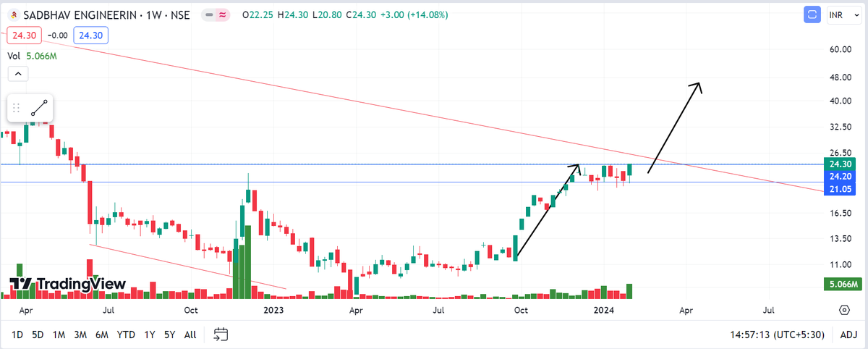This screenshot has width=868, height=349.
Task: Click 13.50 on the price scale
Action: [x=840, y=239]
